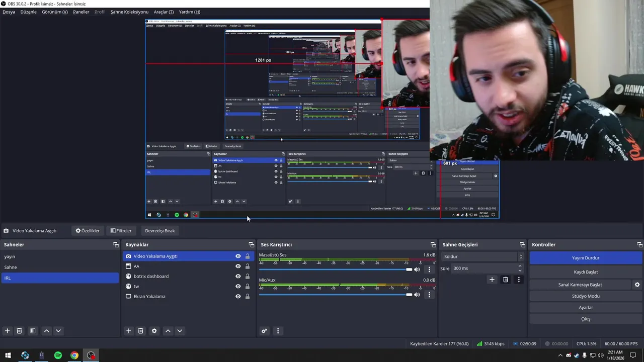
Task: Click the Devredışı Bırak button
Action: [160, 231]
